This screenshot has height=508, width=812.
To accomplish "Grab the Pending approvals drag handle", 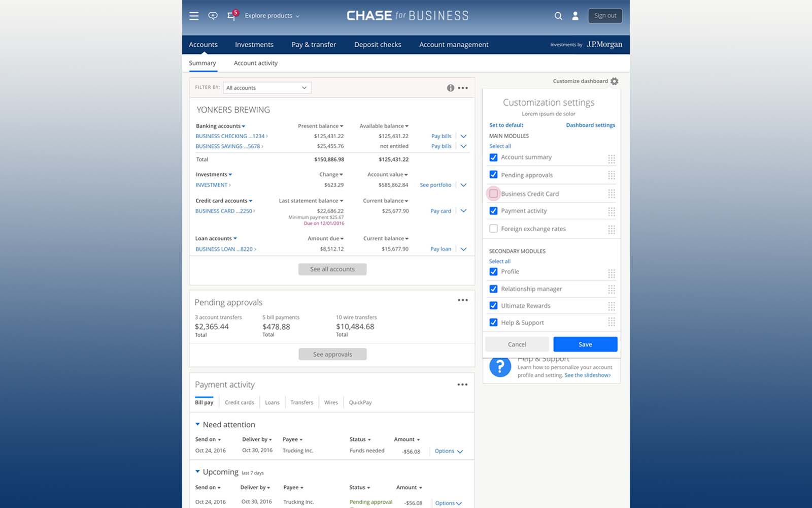I will pos(612,175).
